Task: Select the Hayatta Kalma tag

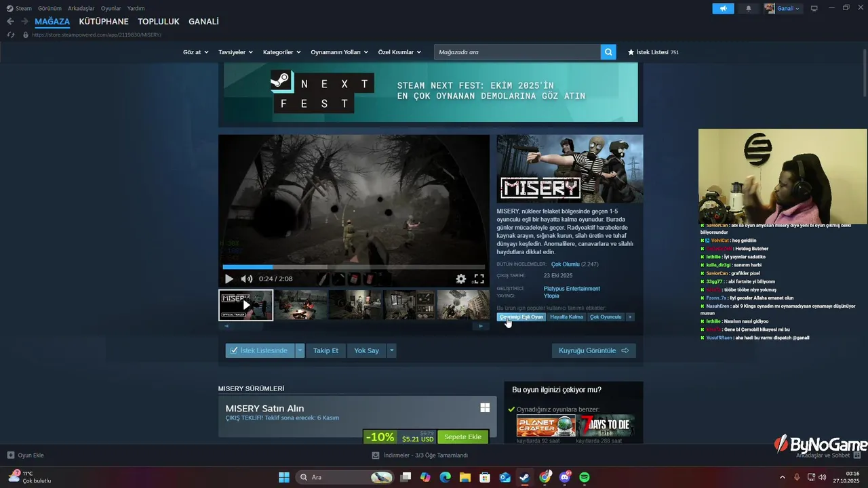Action: 566,317
